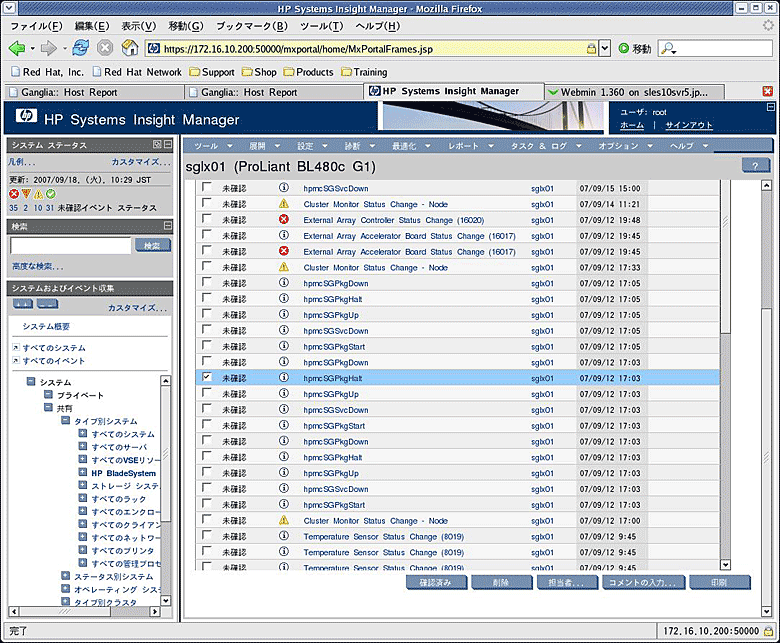780x643 pixels.
Task: Open the 高度な検索... link
Action: coord(37,267)
